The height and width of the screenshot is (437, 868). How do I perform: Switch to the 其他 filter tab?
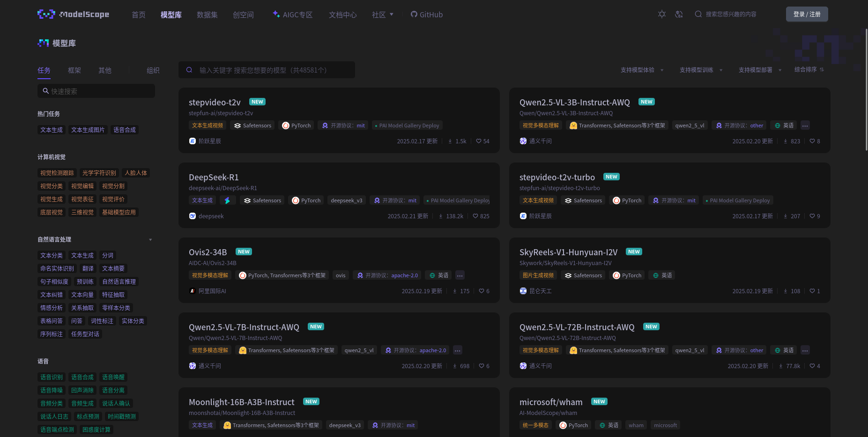coord(105,70)
